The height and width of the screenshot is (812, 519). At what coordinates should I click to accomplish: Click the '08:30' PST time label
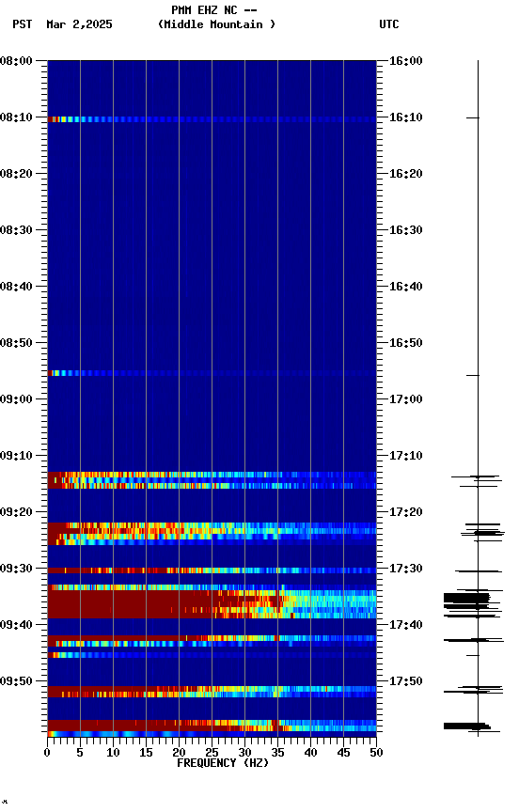coord(16,230)
